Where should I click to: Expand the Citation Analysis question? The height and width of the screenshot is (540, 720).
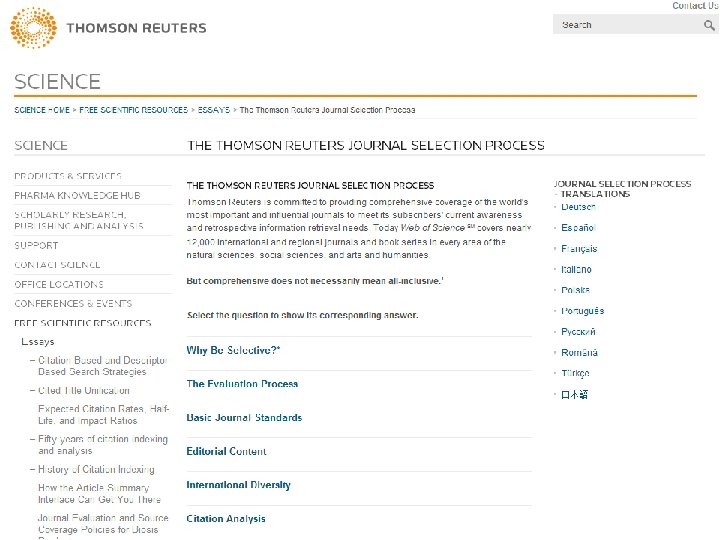(226, 518)
